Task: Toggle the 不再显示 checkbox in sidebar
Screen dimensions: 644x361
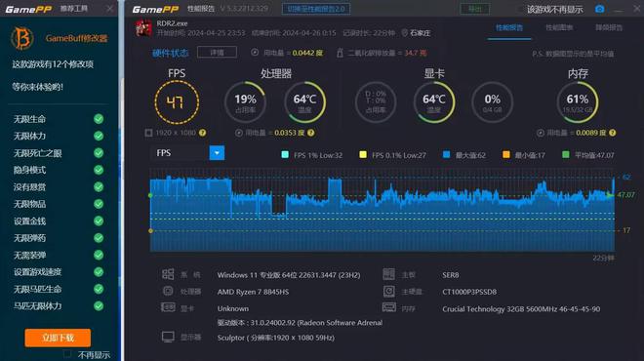Action: [x=67, y=354]
